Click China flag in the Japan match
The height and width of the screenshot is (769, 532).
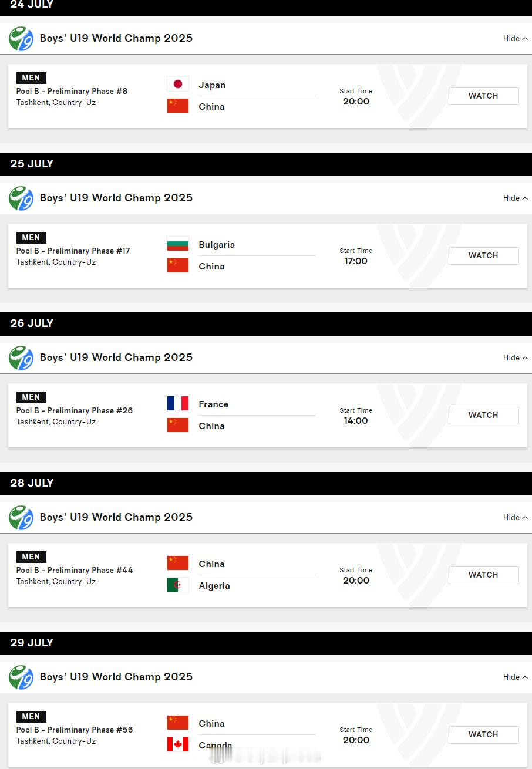coord(178,106)
